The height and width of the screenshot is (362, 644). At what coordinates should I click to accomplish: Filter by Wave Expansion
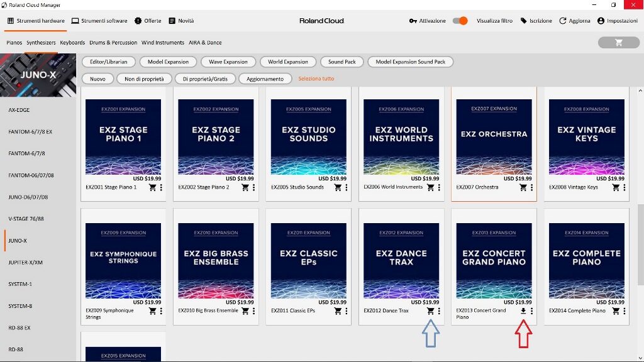(228, 62)
